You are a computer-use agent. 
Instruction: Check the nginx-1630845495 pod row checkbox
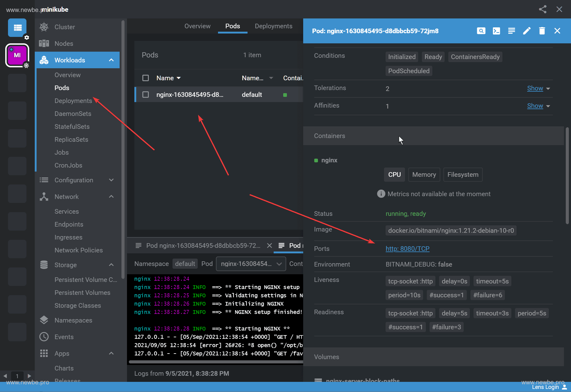point(145,94)
